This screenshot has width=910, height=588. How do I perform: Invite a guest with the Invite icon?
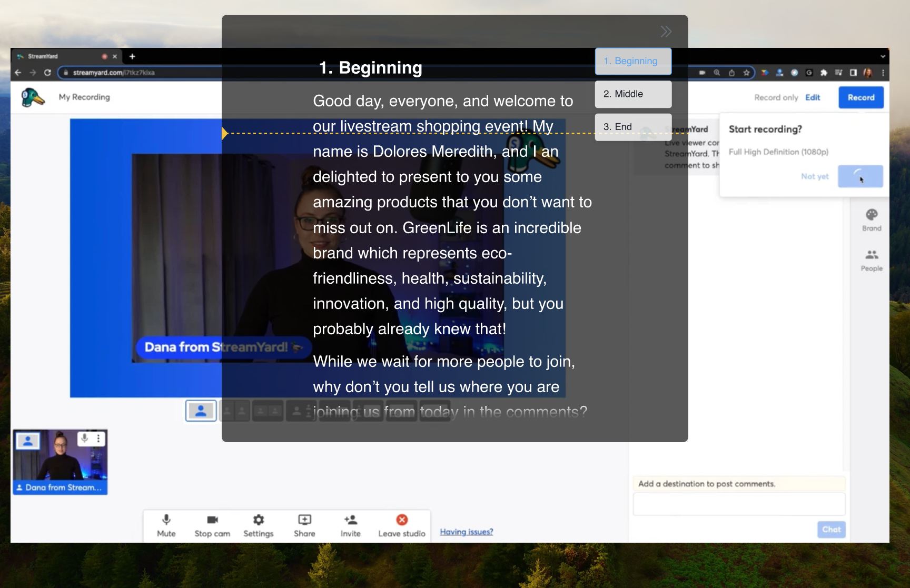point(351,526)
